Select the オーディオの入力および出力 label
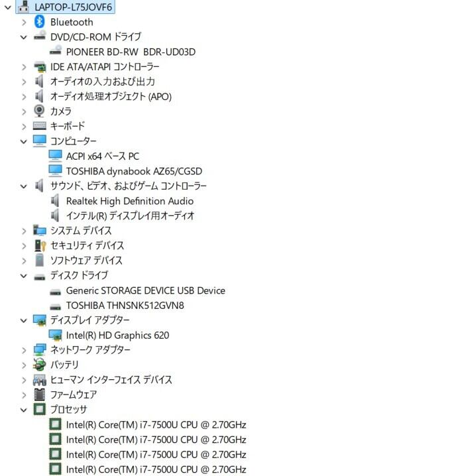This screenshot has height=476, width=464. (x=103, y=82)
